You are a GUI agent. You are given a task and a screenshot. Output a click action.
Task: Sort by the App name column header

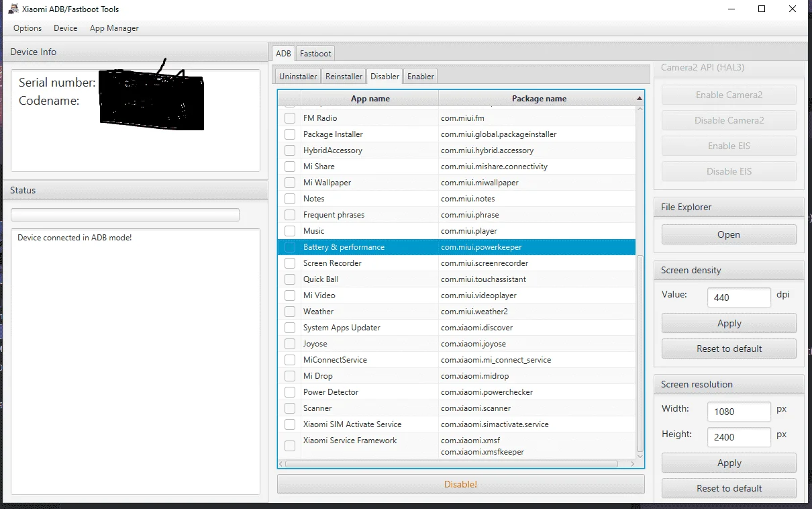click(370, 99)
